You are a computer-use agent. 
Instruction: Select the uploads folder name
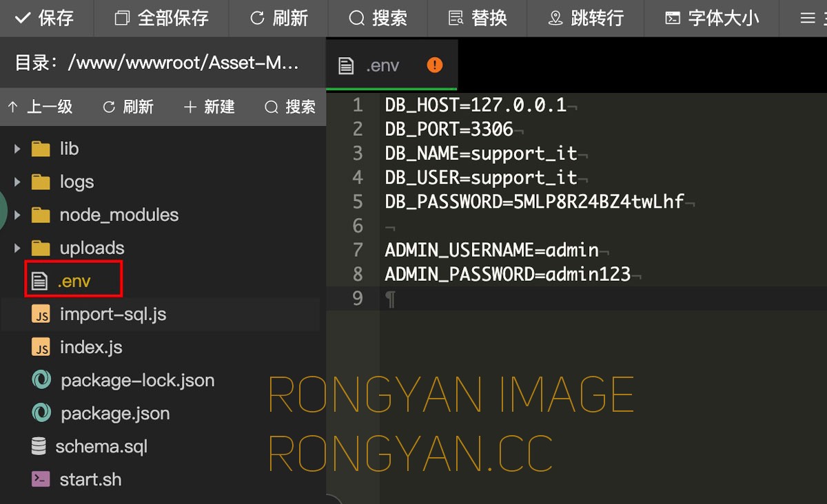(92, 248)
